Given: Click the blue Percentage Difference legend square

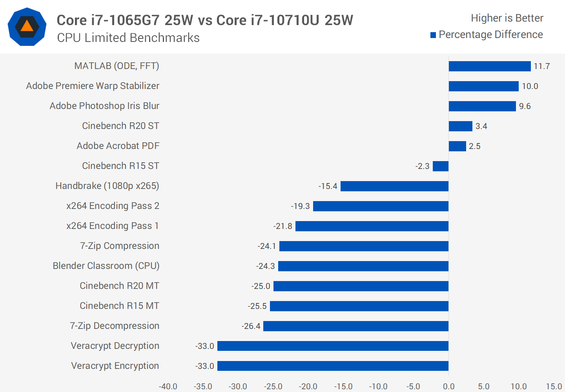Looking at the screenshot, I should click(433, 35).
